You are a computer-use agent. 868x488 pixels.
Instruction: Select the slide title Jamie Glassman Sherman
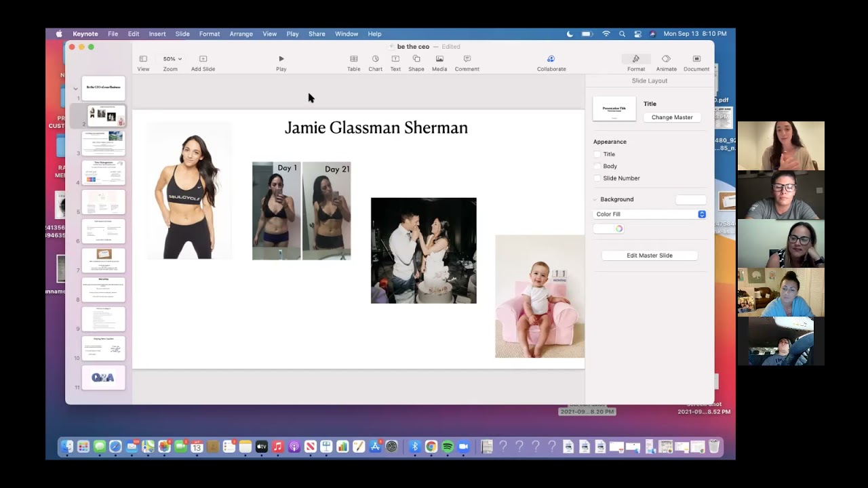(x=376, y=128)
